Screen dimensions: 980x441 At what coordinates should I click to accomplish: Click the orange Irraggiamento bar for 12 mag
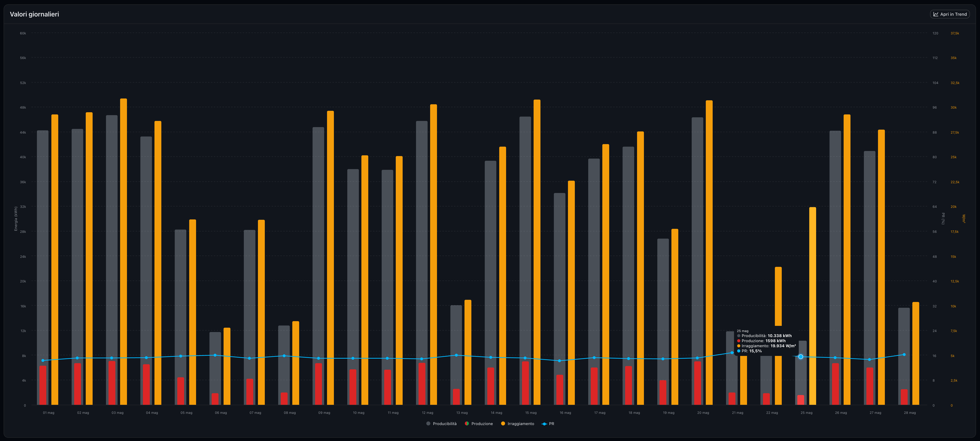click(x=433, y=254)
